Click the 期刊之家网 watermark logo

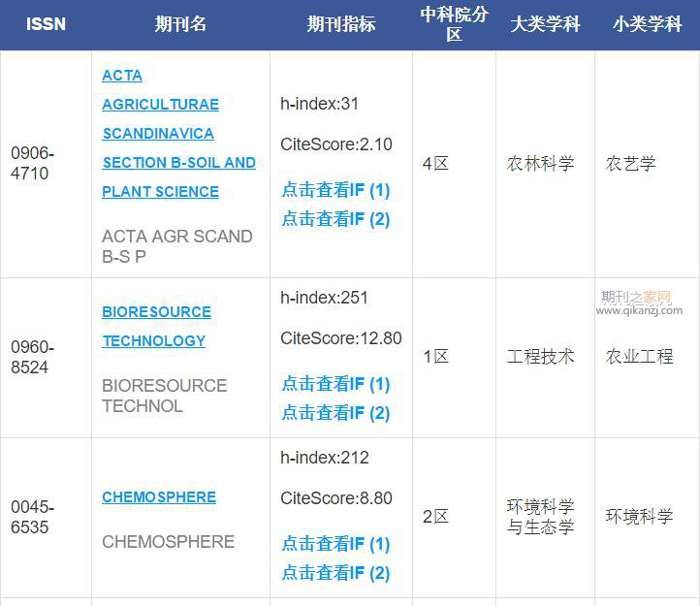click(x=638, y=303)
